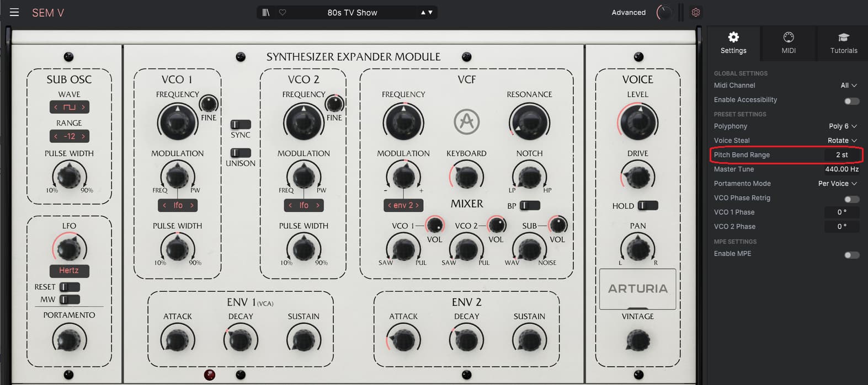The width and height of the screenshot is (868, 385).
Task: Switch to the MIDI tab
Action: (789, 43)
